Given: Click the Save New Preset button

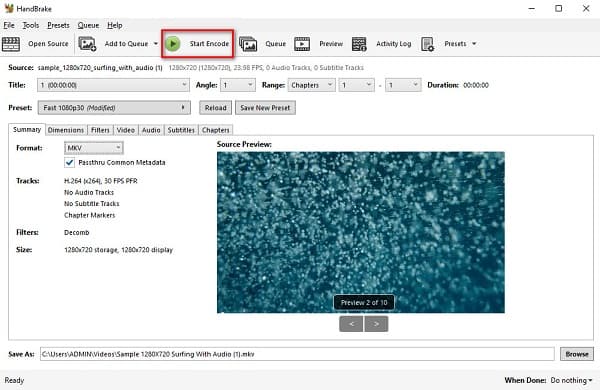Looking at the screenshot, I should (x=265, y=108).
